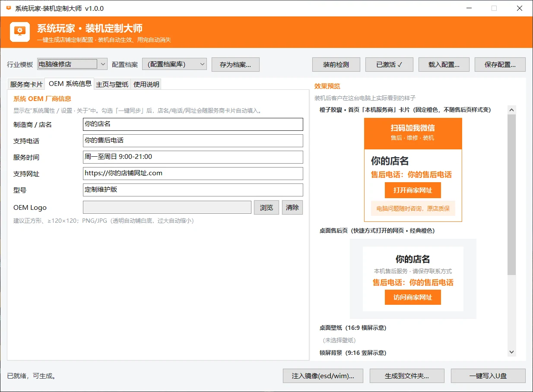The height and width of the screenshot is (392, 533).
Task: Click 打开商家网址 in the preview card
Action: click(x=413, y=190)
